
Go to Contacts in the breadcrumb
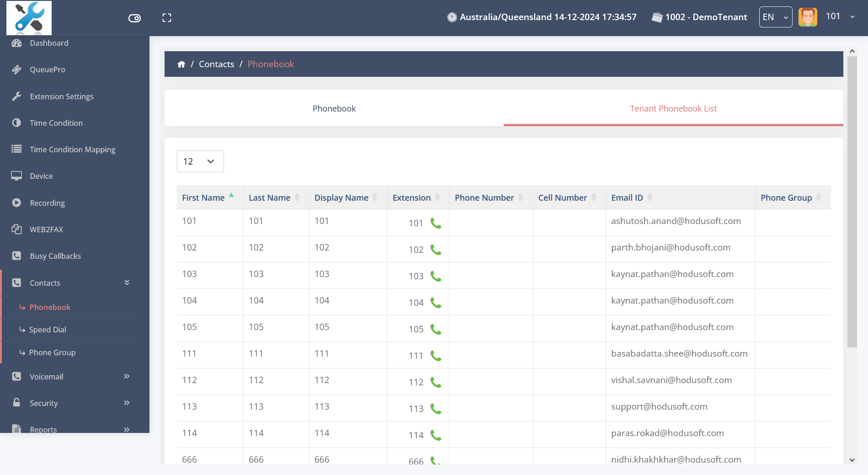coord(216,64)
